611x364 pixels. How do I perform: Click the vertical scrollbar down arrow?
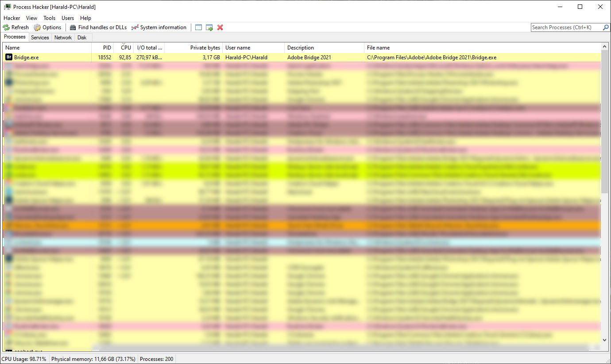pyautogui.click(x=605, y=340)
